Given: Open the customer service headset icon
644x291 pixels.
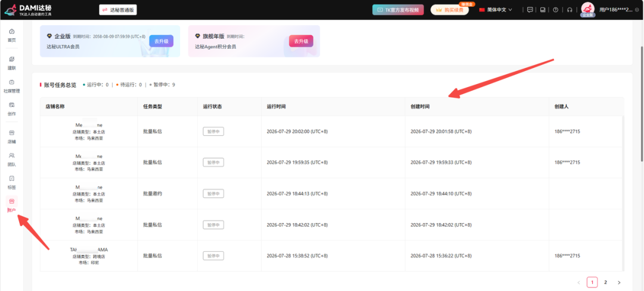Looking at the screenshot, I should click(569, 10).
